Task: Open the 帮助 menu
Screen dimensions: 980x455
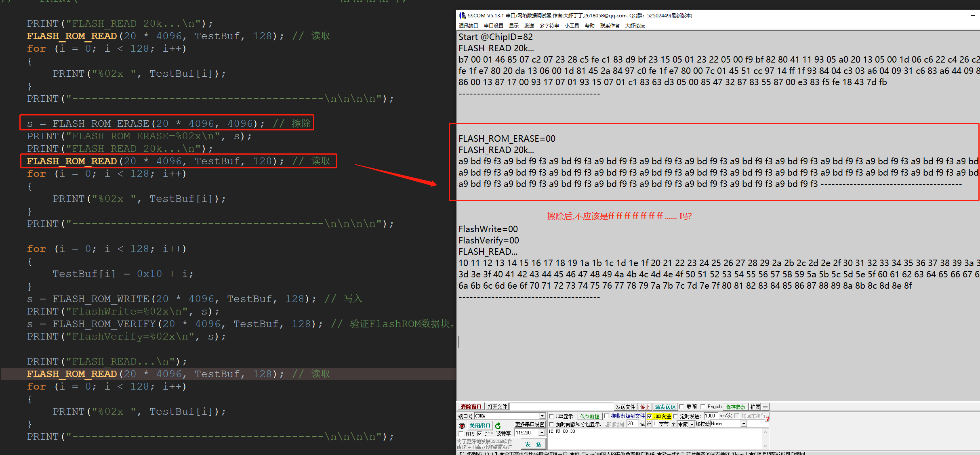Action: point(590,26)
